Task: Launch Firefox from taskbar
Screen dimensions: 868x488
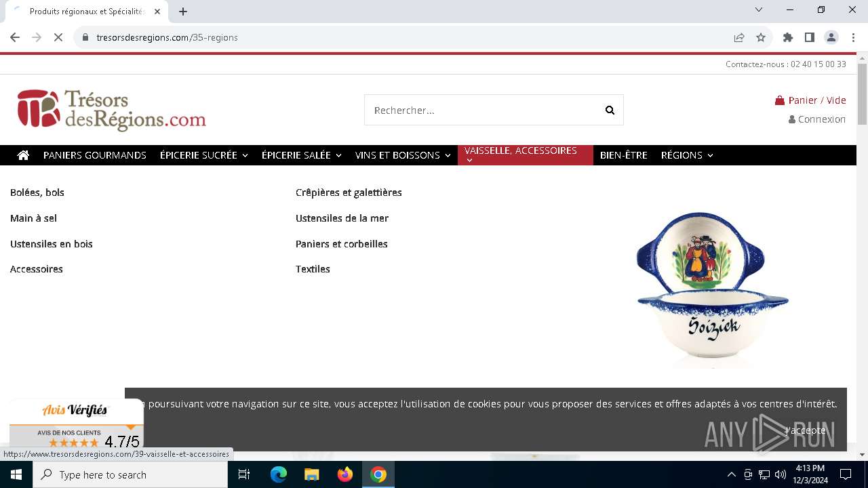Action: [345, 474]
